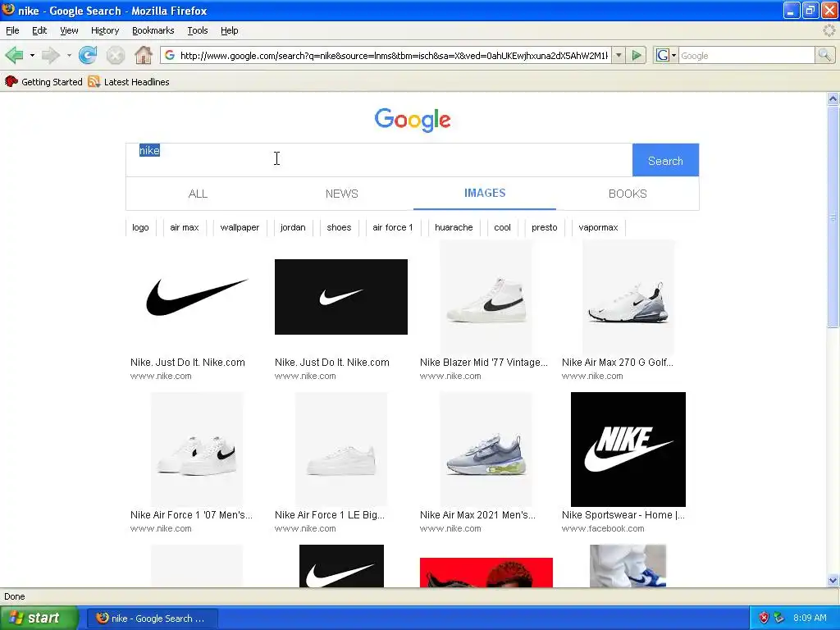Open the Nike Sportswear - Home title link
The height and width of the screenshot is (630, 840).
coord(623,515)
